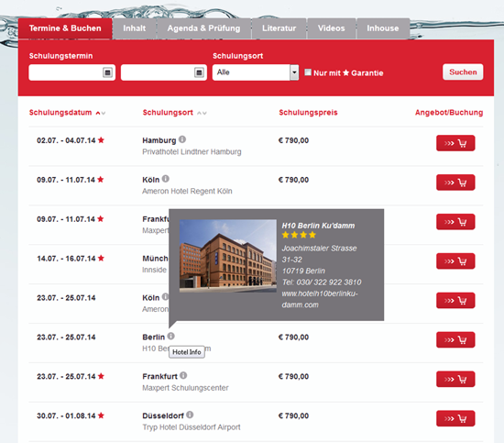Screen dimensions: 504x443
Task: Click the Tel: 030/ 322 922 3810 line
Action: (x=322, y=282)
